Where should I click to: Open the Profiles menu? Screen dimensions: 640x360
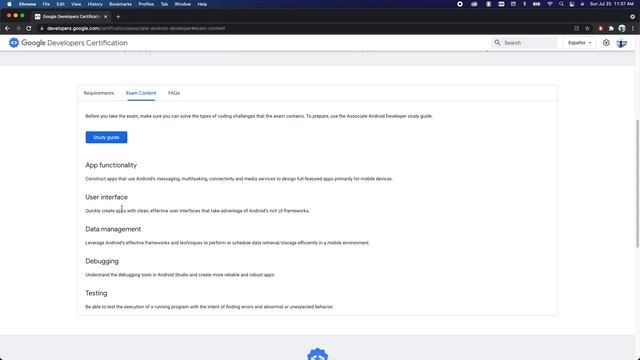pos(146,4)
